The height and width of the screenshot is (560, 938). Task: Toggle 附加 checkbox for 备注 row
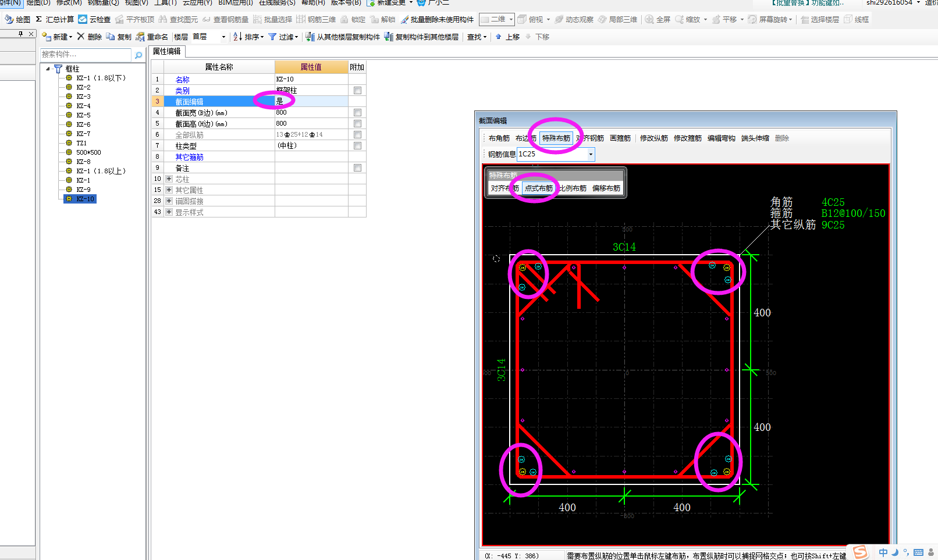(x=357, y=167)
